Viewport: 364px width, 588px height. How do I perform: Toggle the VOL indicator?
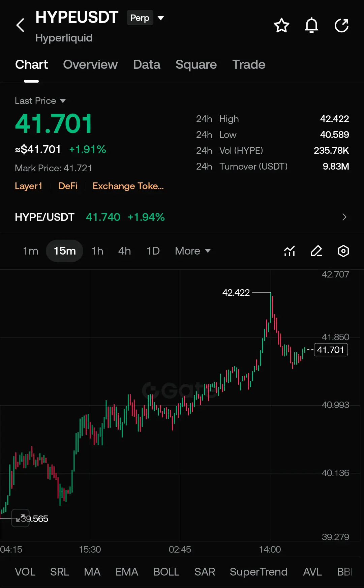25,572
